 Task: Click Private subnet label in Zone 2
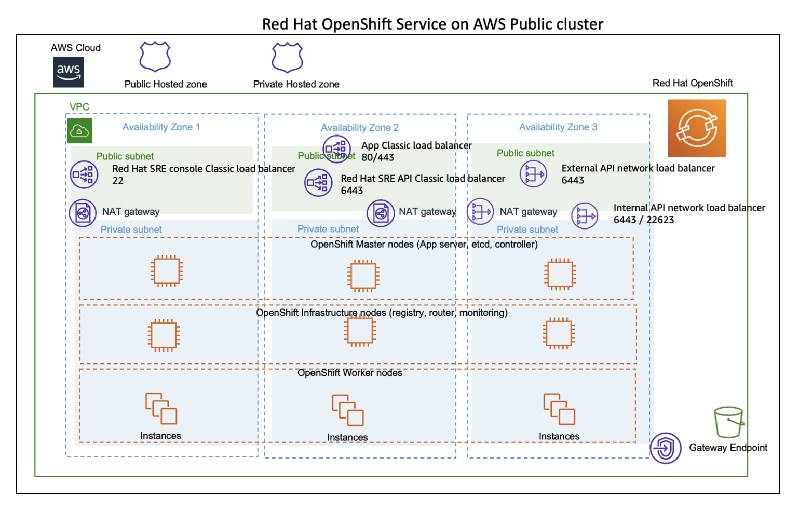[x=328, y=229]
